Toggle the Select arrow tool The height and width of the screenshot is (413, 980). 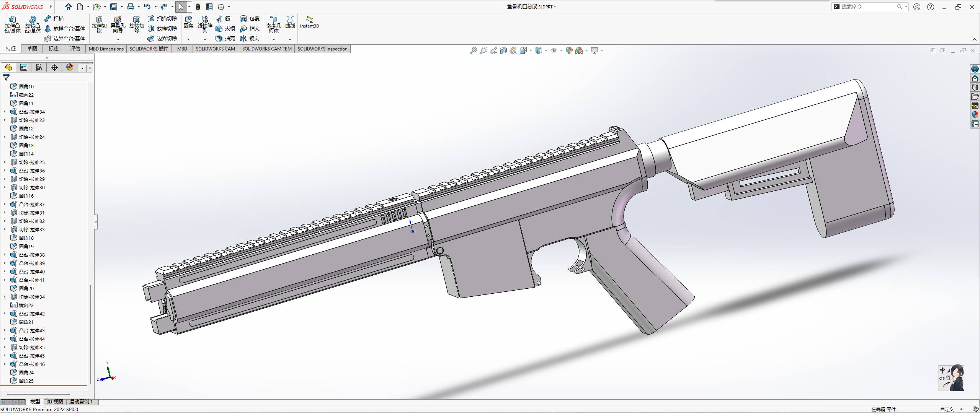click(181, 7)
